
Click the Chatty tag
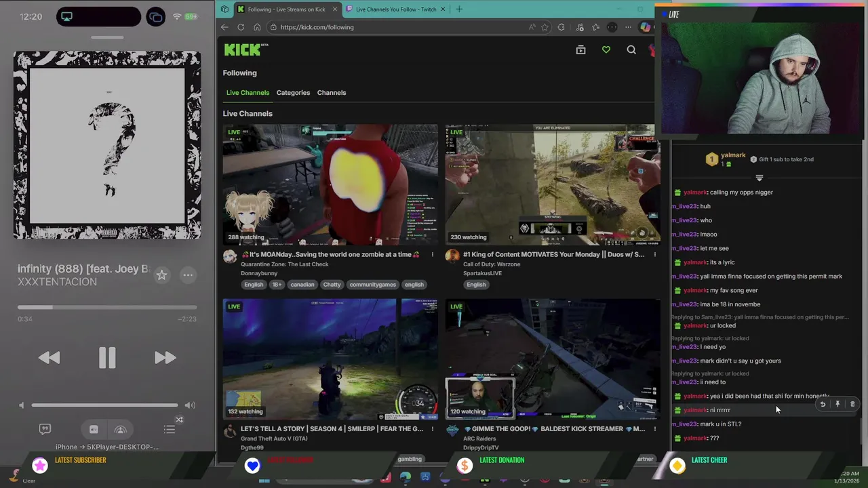332,285
